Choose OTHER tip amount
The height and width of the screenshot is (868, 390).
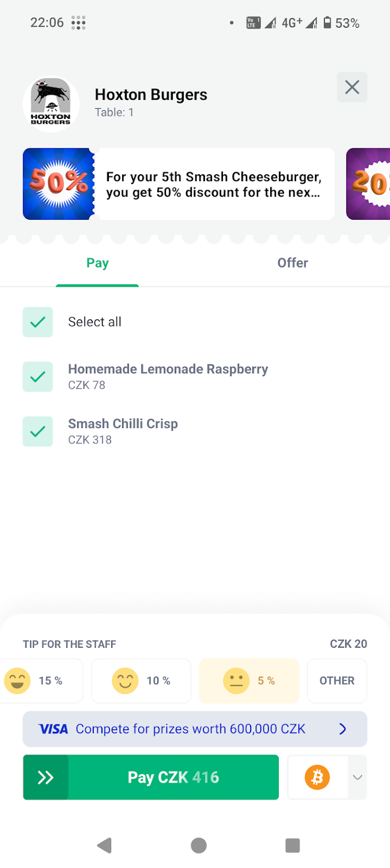[337, 681]
